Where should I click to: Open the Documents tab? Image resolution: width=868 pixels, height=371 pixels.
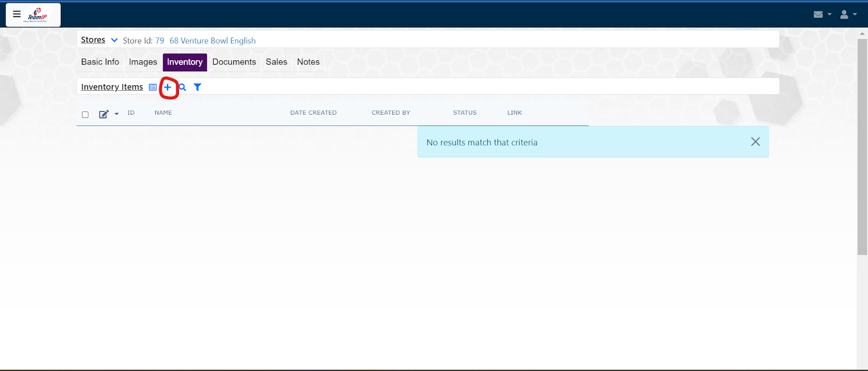234,62
